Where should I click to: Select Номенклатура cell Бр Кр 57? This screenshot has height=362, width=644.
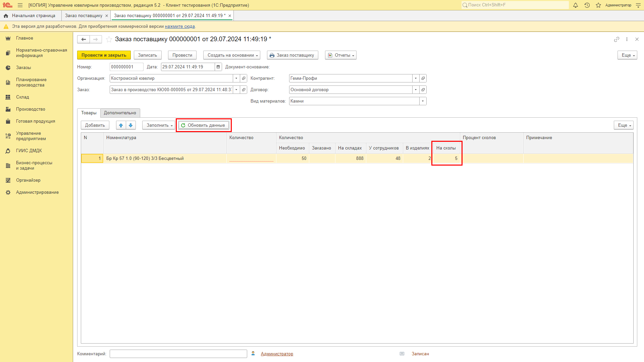click(x=165, y=159)
